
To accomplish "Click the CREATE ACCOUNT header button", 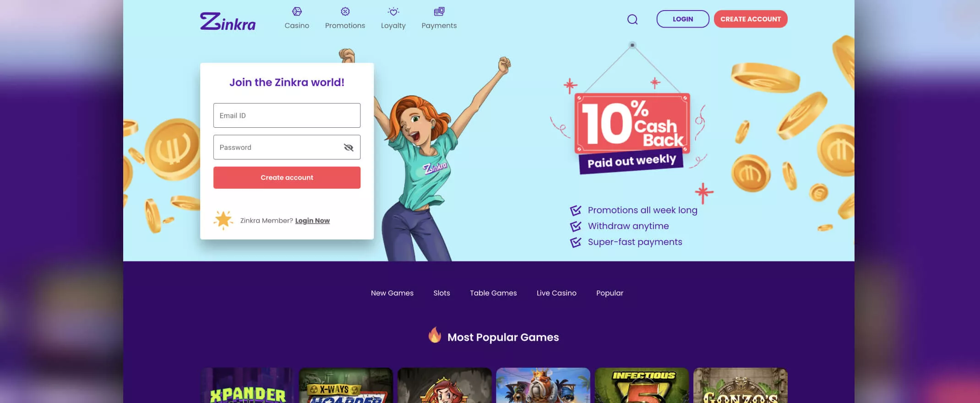I will pyautogui.click(x=751, y=19).
